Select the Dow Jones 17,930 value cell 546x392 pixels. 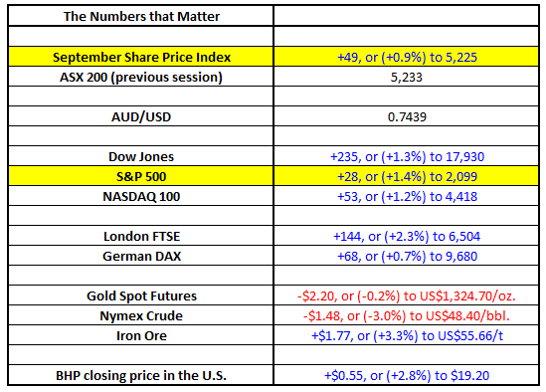(x=407, y=156)
